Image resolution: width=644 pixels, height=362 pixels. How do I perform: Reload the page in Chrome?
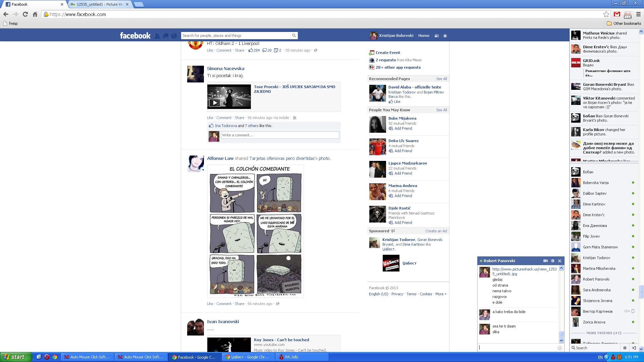click(x=25, y=14)
